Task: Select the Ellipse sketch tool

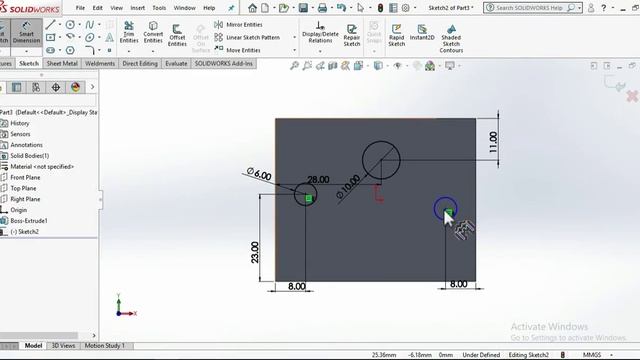Action: pyautogui.click(x=90, y=38)
